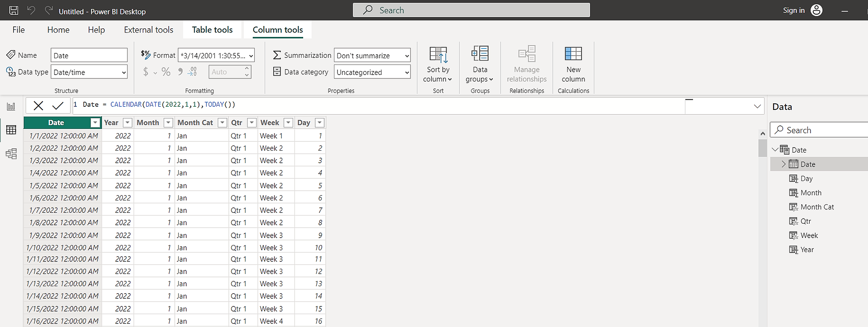Cancel formula edit with X icon
Viewport: 868px width, 327px height.
[38, 106]
